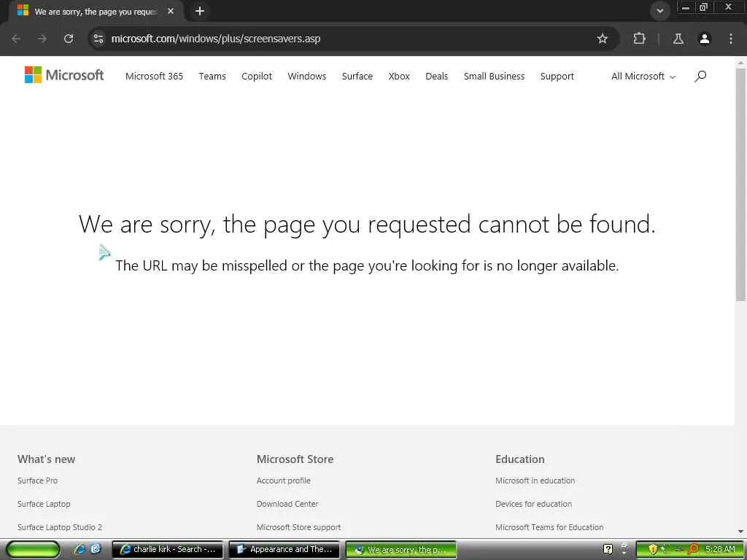Screen dimensions: 747x560
Task: Expand the All Microsoft menu
Action: tap(643, 76)
